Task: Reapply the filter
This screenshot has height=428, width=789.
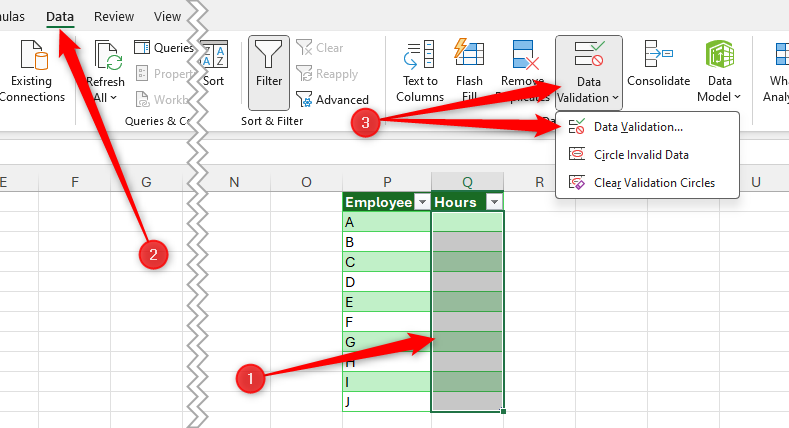Action: (x=327, y=74)
